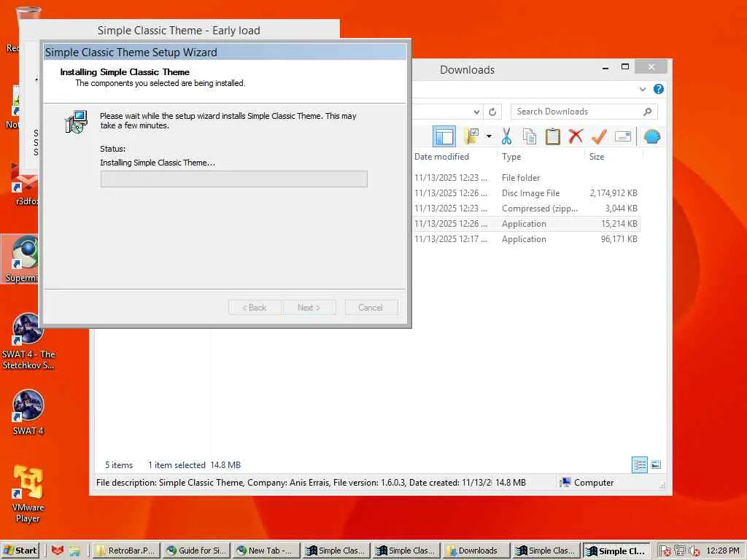This screenshot has height=560, width=747.
Task: Click the blue Help question mark icon
Action: coord(659,89)
